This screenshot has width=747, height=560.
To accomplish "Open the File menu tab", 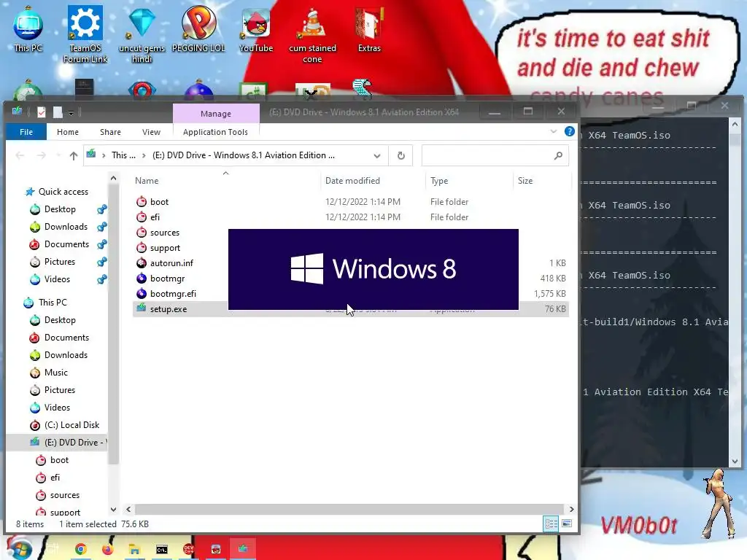I will pos(26,132).
